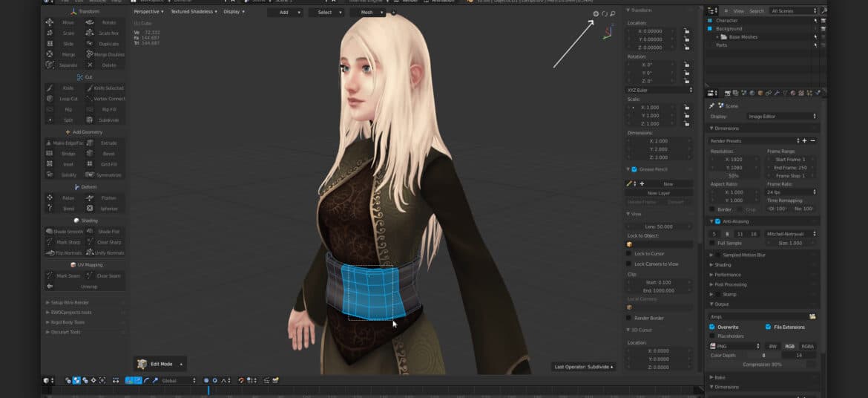Click the Merge tool icon
Viewport: 868px width, 398px height.
(x=50, y=54)
